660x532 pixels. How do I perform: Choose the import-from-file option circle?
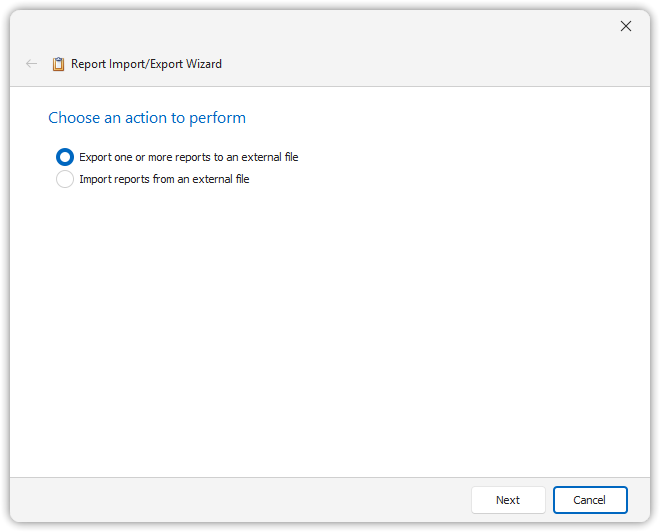pyautogui.click(x=65, y=180)
